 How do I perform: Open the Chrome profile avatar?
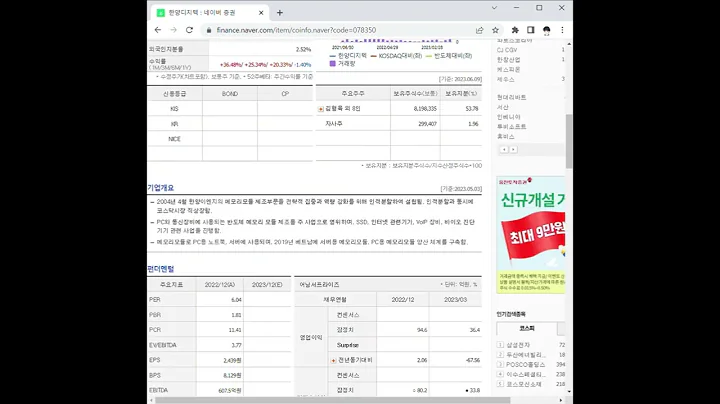(x=546, y=30)
